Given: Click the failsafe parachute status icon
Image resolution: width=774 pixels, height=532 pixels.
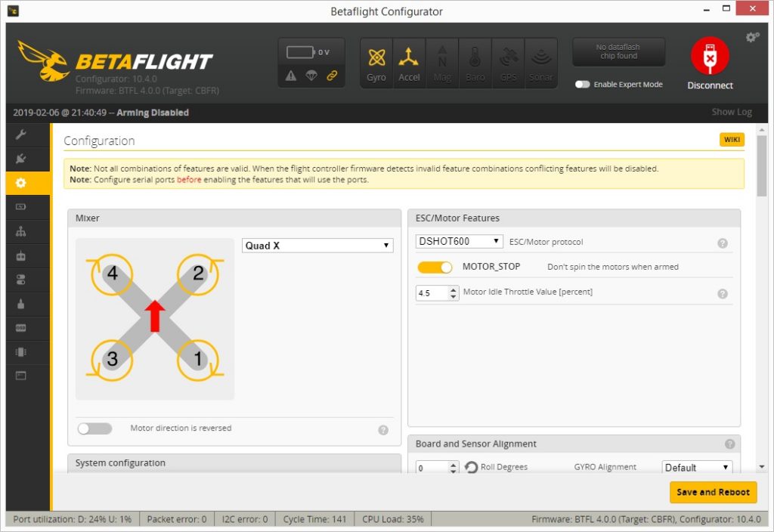Looking at the screenshot, I should pos(311,76).
